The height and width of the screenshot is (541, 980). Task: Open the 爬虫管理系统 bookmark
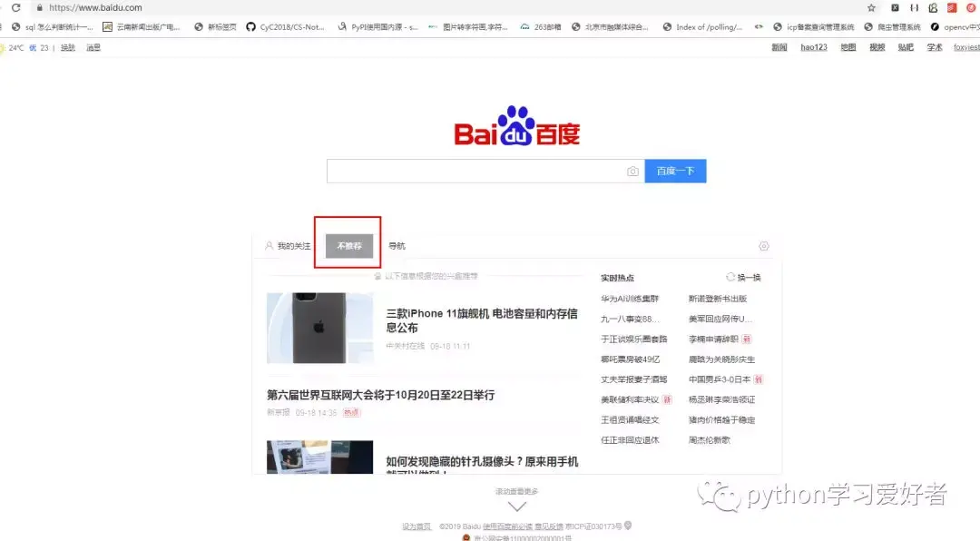[892, 27]
